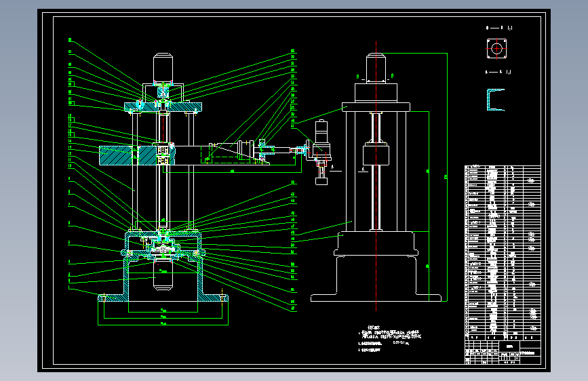Click the B-B square flange section view

pos(496,48)
